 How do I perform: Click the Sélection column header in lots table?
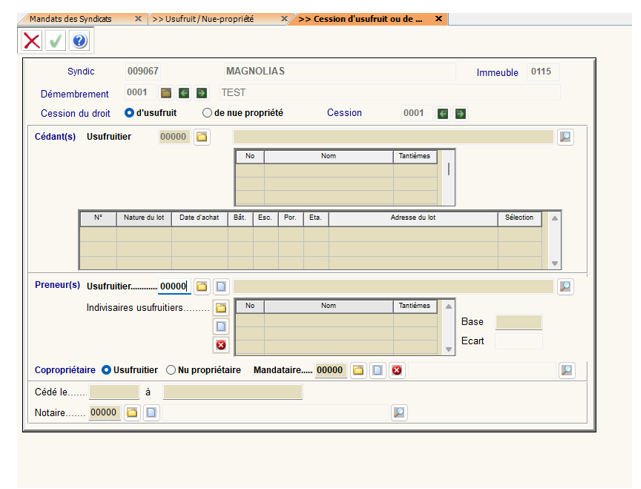coord(519,218)
